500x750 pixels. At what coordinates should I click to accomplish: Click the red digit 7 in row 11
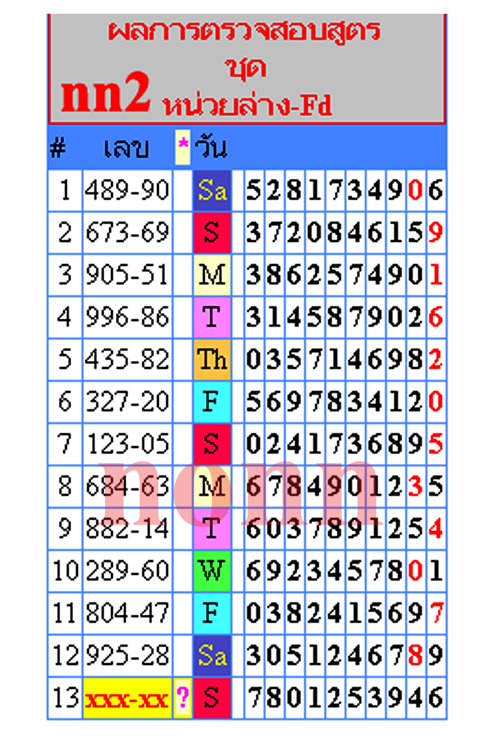(x=436, y=613)
